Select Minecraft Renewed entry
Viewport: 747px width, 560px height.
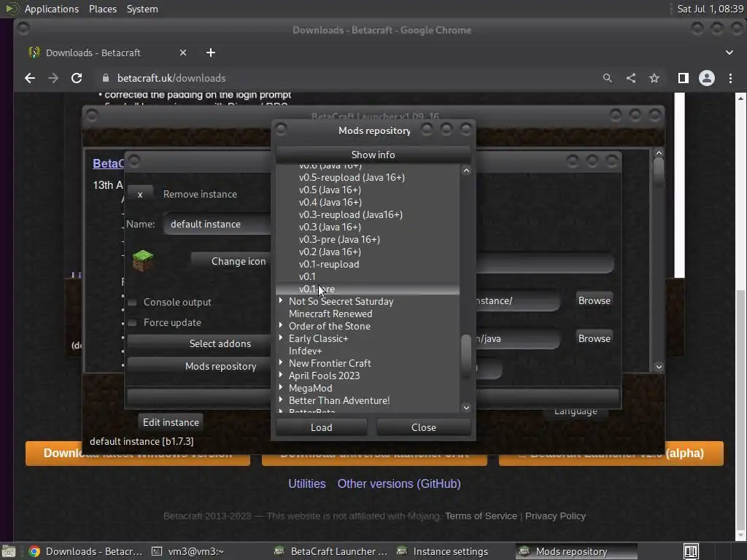[330, 314]
